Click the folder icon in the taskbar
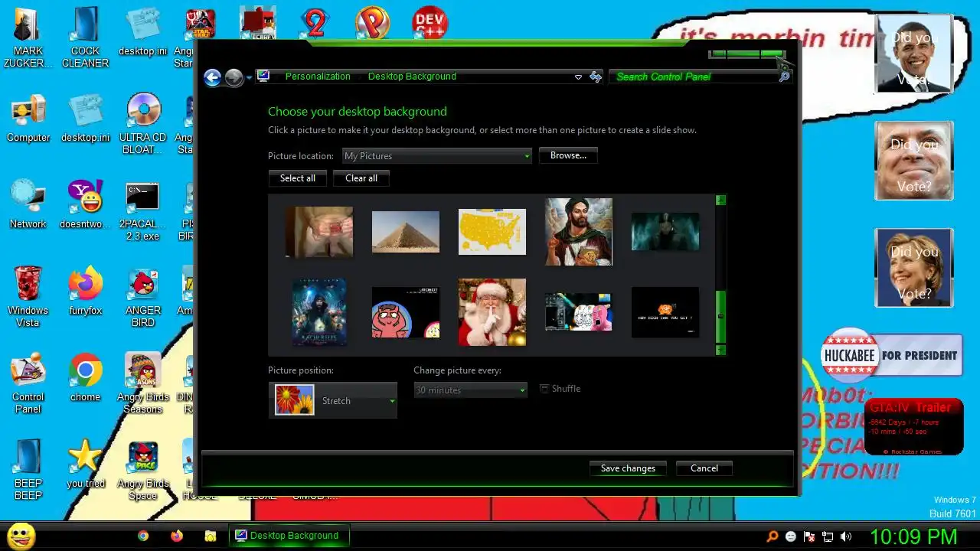The width and height of the screenshot is (980, 551). tap(211, 536)
